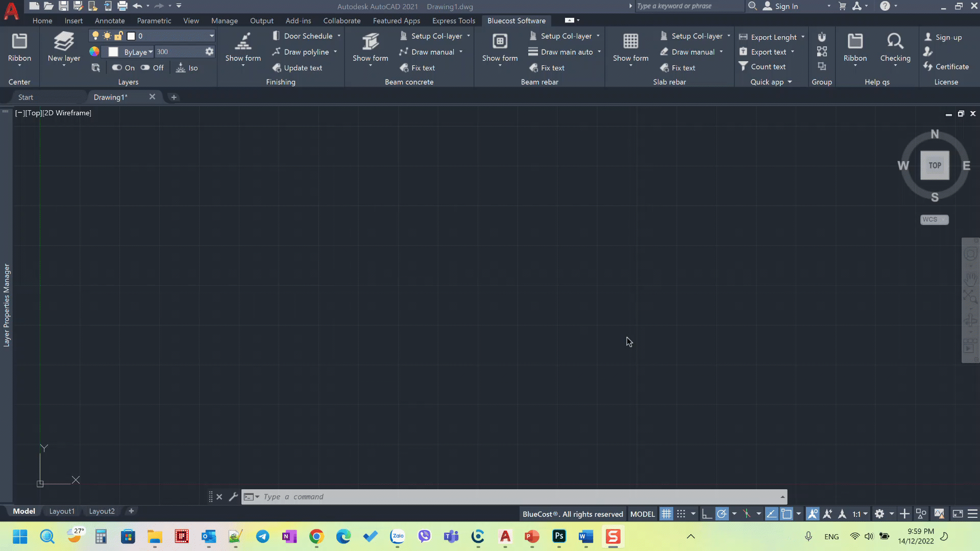
Task: Click the layer Iso icon
Action: (181, 68)
